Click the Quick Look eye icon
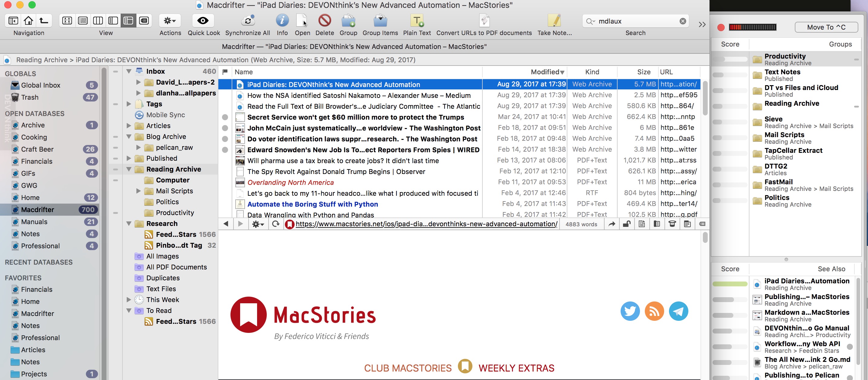The height and width of the screenshot is (380, 868). pos(203,21)
